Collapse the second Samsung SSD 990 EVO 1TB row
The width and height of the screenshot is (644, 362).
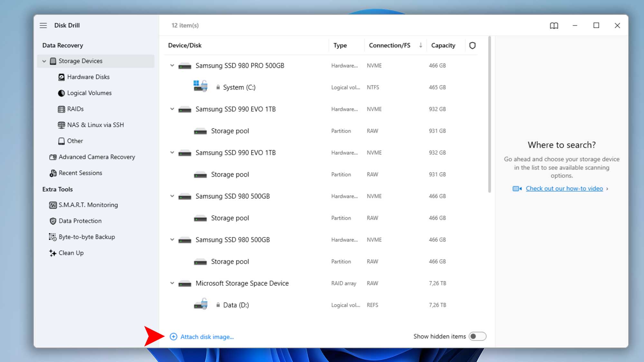tap(172, 153)
